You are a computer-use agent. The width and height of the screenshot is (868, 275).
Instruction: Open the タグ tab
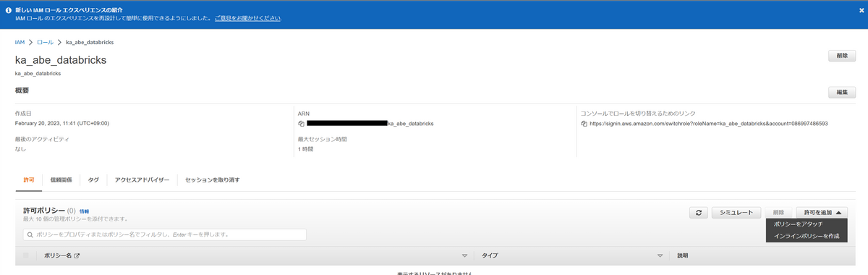tap(93, 179)
